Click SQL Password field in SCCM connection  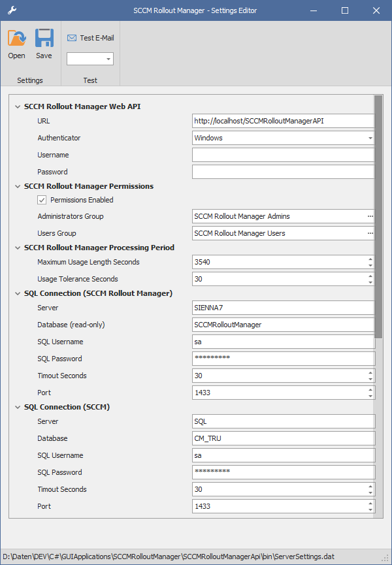pos(284,472)
